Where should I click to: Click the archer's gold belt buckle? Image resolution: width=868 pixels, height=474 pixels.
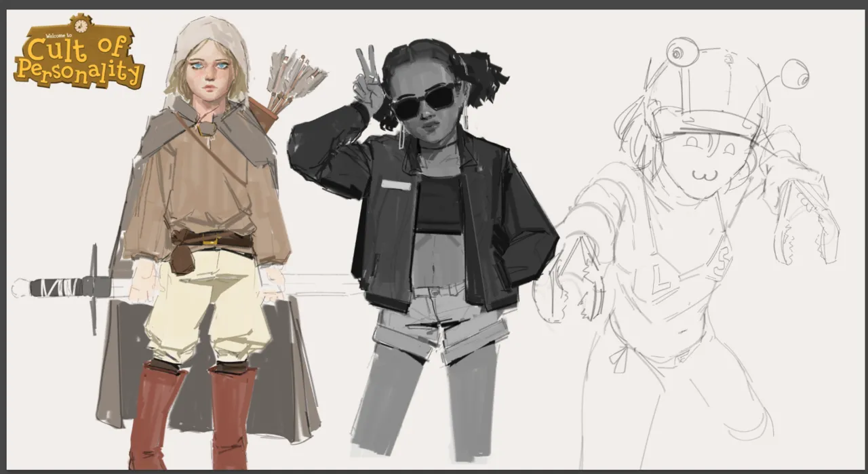211,241
